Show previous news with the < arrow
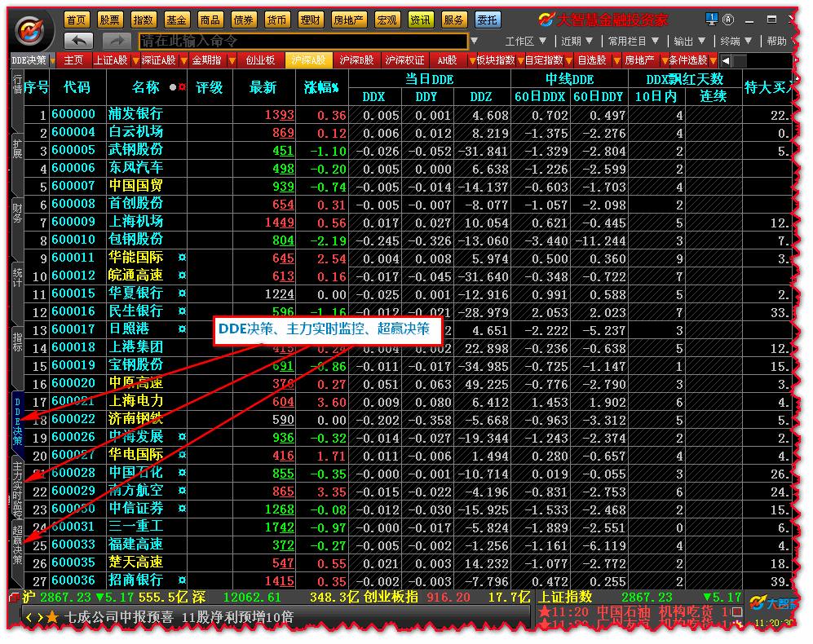Screen dimensions: 813x644 (x=29, y=617)
